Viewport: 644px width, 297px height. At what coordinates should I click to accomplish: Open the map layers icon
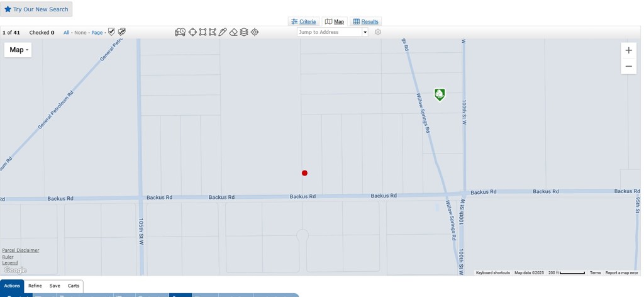click(x=244, y=32)
